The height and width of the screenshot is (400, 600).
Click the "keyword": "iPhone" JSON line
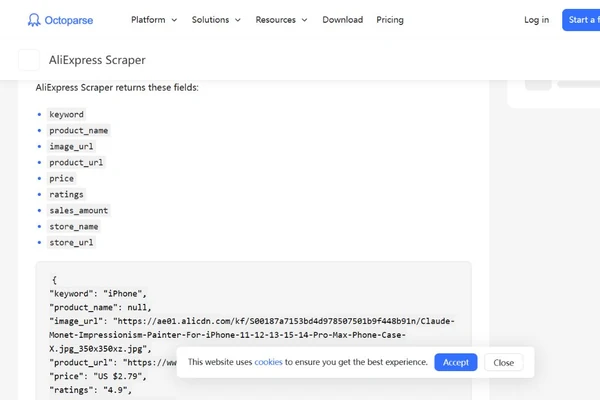(x=98, y=294)
